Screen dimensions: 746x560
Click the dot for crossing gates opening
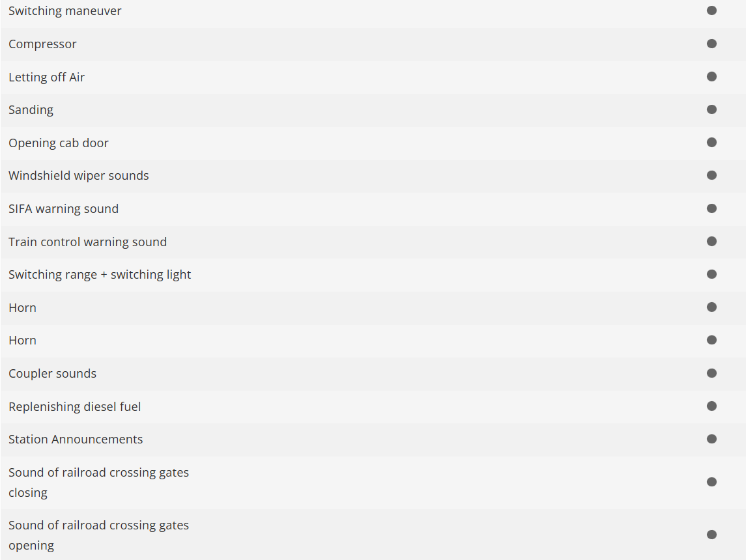711,535
